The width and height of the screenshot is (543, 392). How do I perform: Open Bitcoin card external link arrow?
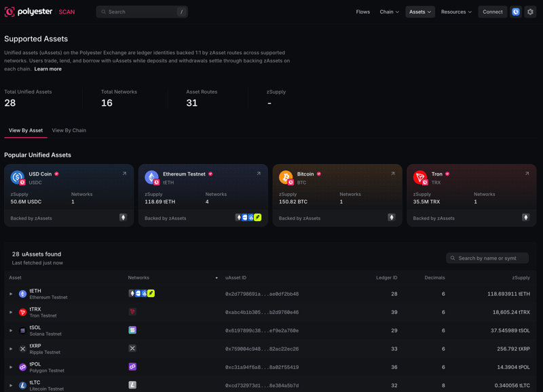click(x=393, y=174)
